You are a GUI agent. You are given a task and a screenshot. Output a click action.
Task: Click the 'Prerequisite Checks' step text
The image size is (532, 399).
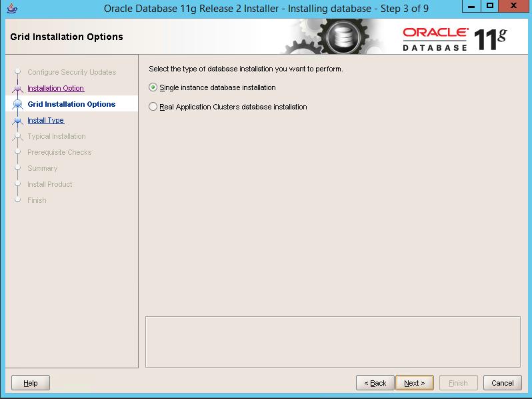(59, 152)
